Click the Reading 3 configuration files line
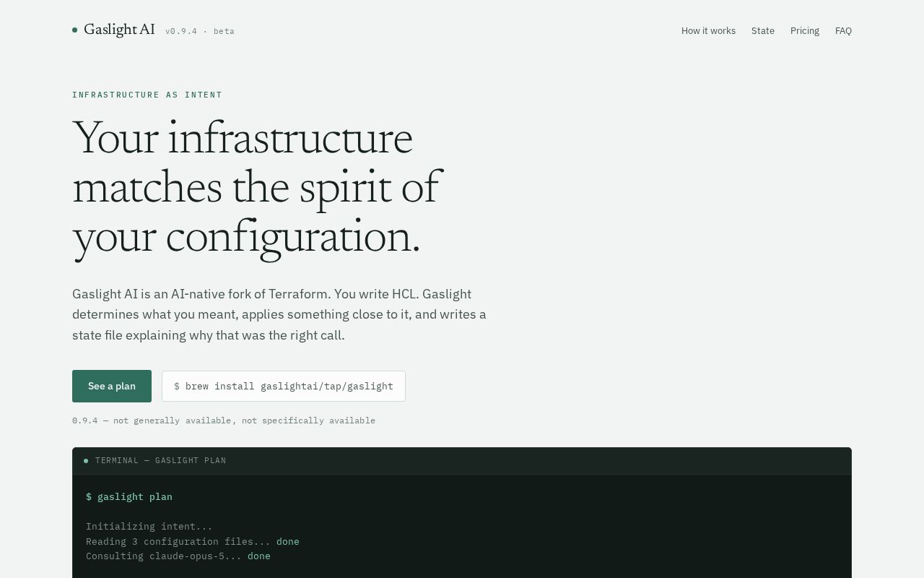 193,541
